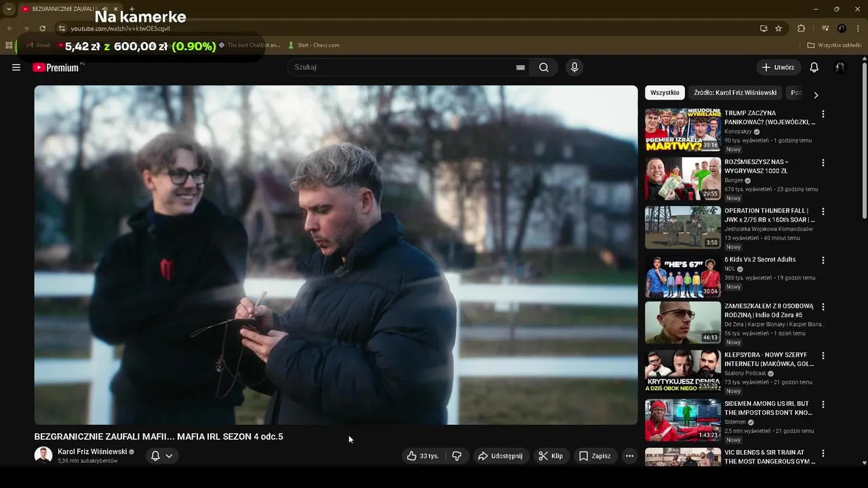Open OPERATION THUNDER FALL thumbnail
The height and width of the screenshot is (488, 868).
click(683, 227)
